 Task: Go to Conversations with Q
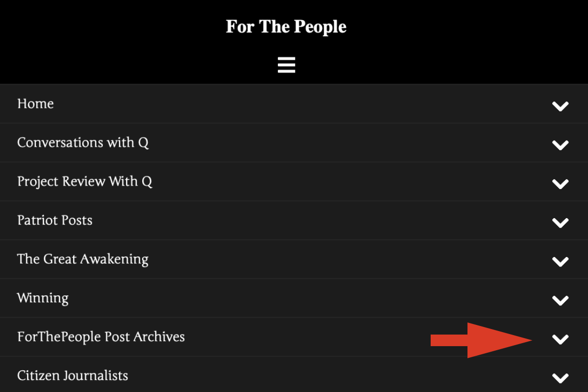click(x=83, y=143)
